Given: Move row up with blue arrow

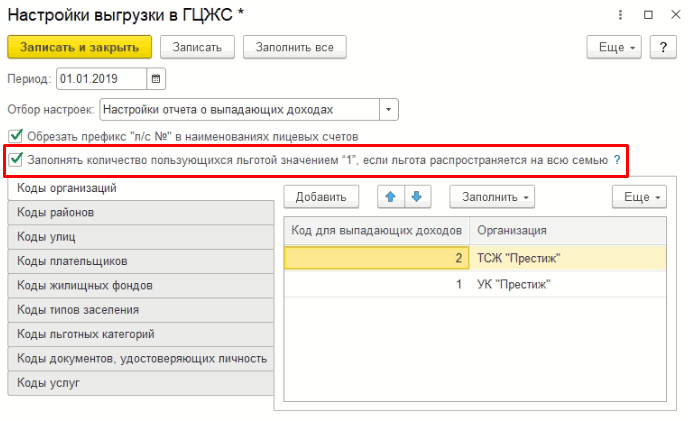Looking at the screenshot, I should (x=389, y=196).
